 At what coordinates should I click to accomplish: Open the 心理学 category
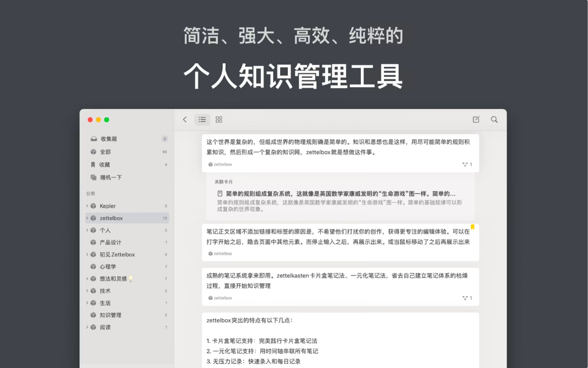(x=108, y=266)
